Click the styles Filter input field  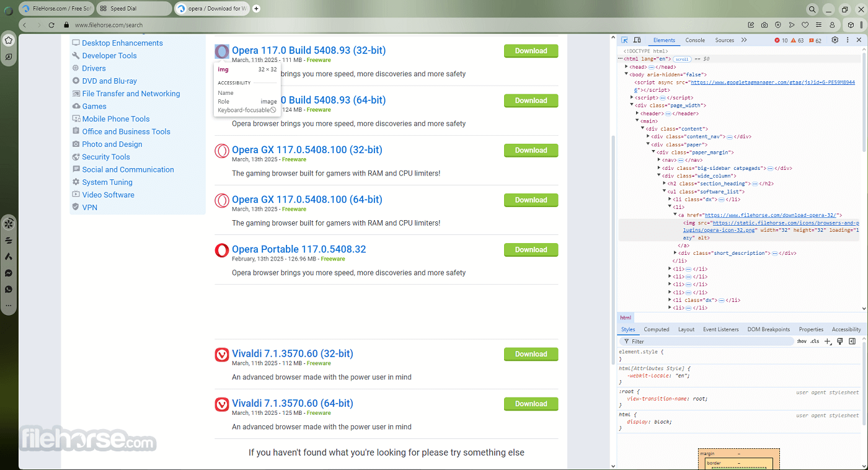coord(706,341)
